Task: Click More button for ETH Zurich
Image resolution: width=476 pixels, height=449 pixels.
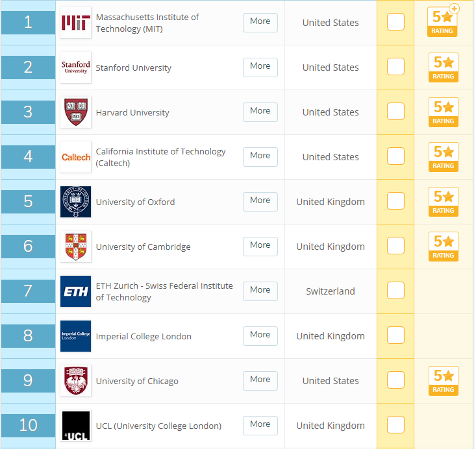Action: pos(260,291)
